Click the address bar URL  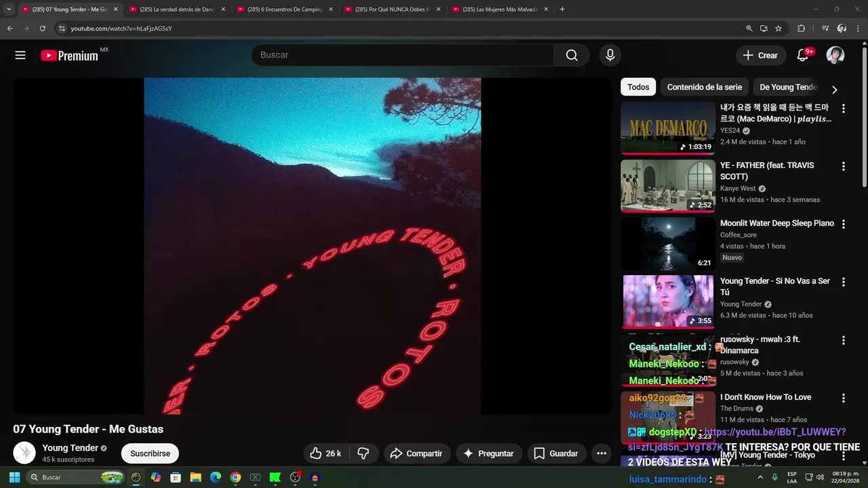click(x=121, y=28)
